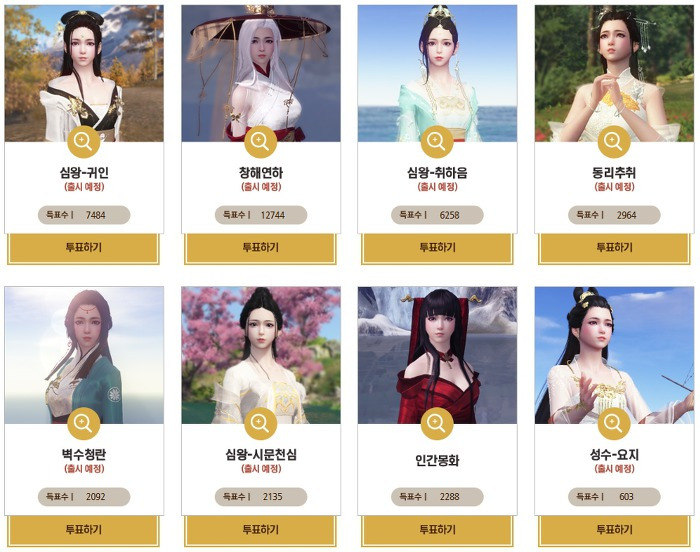Enlarge the 동리추취 costume preview
The width and height of the screenshot is (700, 552).
614,142
